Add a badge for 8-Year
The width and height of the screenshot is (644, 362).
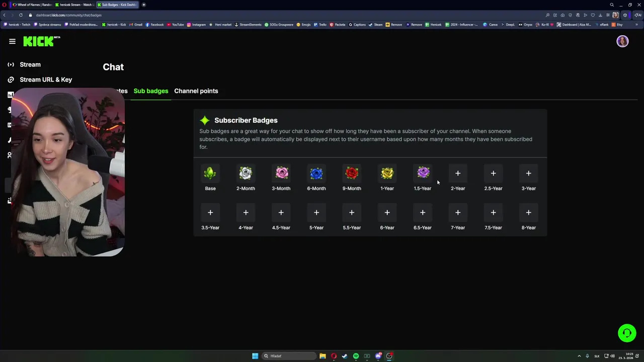(528, 213)
